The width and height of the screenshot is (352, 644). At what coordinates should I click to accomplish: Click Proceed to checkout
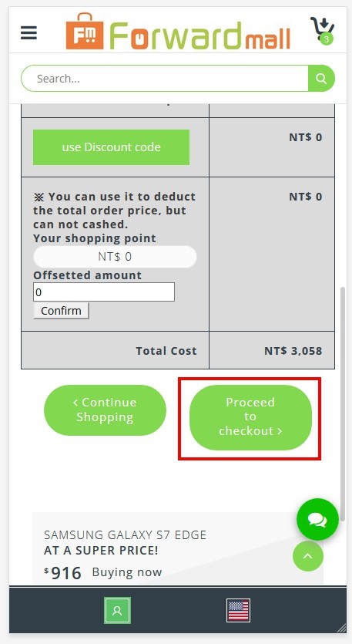click(250, 417)
